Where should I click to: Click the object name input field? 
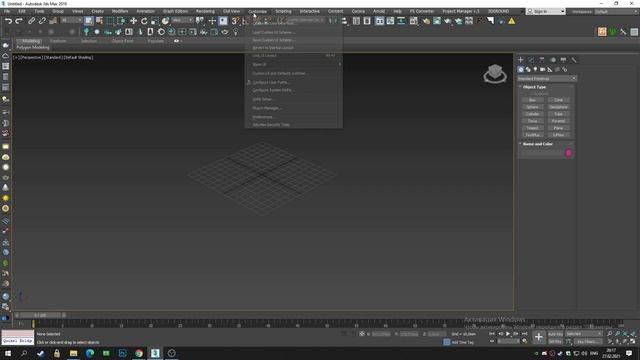pos(542,153)
